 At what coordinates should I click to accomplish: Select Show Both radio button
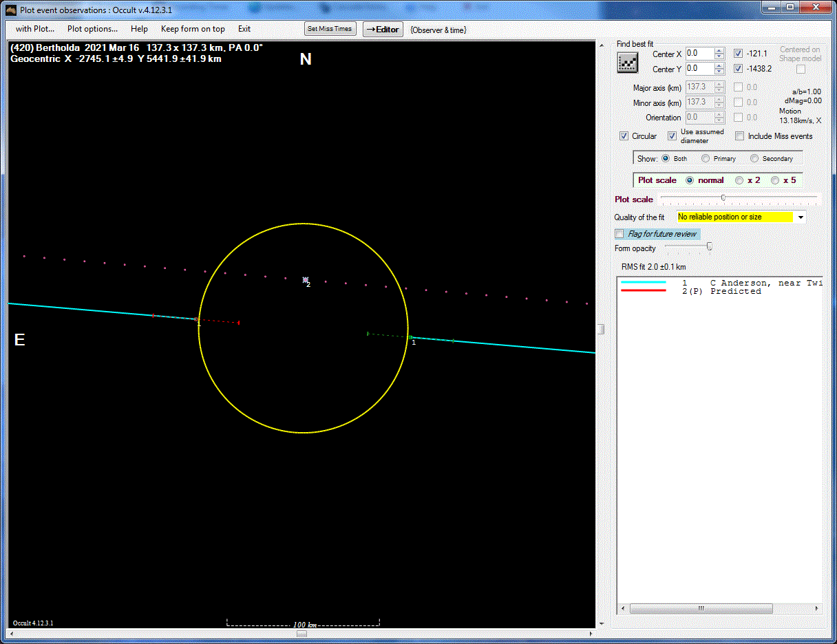(x=666, y=158)
